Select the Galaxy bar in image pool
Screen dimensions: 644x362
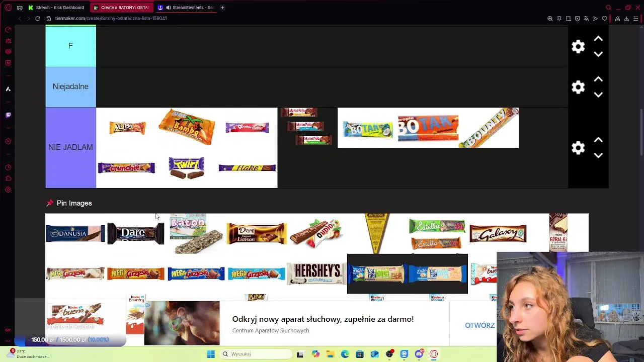(498, 234)
